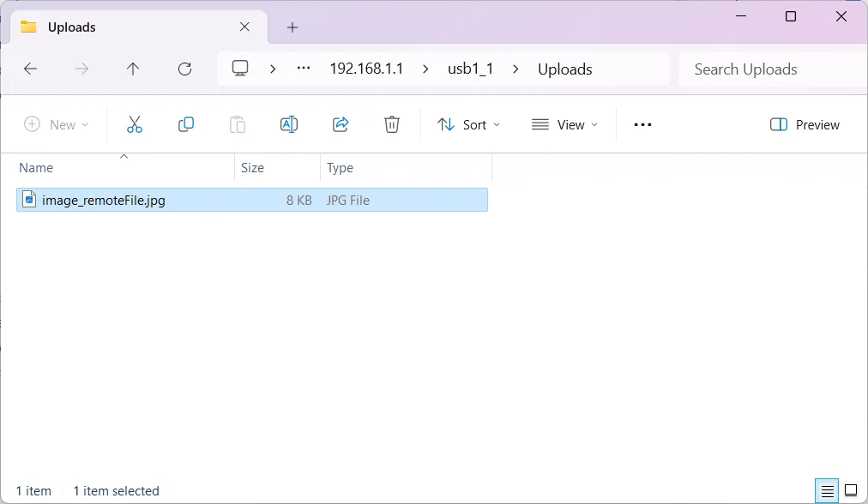868x504 pixels.
Task: Open the New item dropdown
Action: [56, 124]
